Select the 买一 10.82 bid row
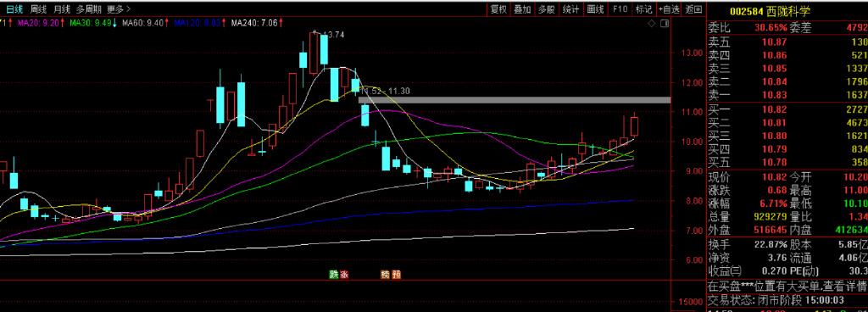The image size is (868, 312). click(x=787, y=109)
